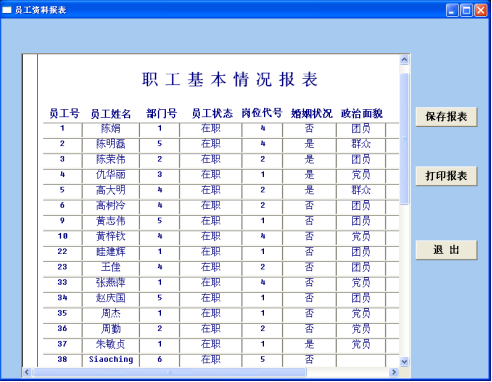Select employee name Siaoching
Image resolution: width=492 pixels, height=382 pixels.
[x=111, y=359]
